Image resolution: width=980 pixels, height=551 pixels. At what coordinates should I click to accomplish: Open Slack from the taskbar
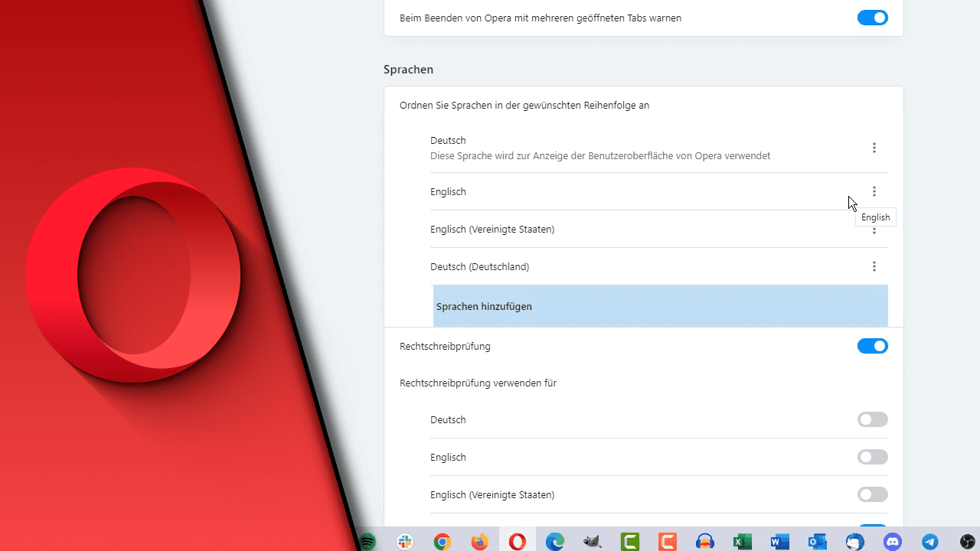point(405,542)
